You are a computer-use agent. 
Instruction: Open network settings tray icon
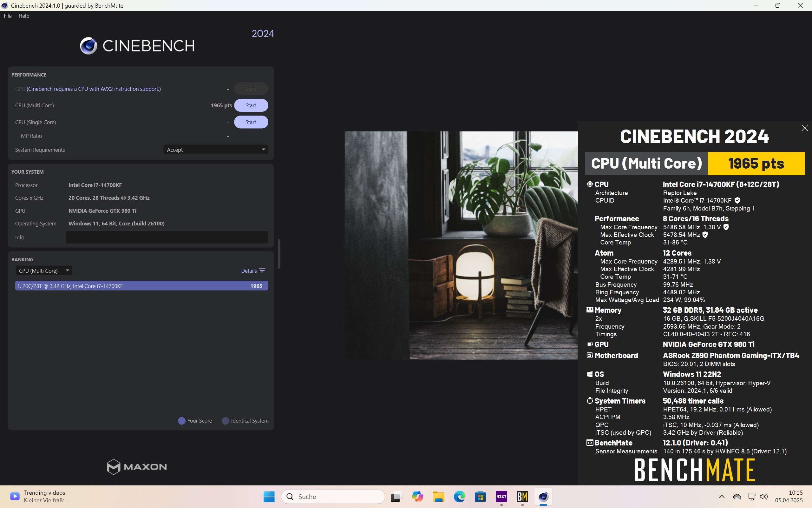point(752,497)
